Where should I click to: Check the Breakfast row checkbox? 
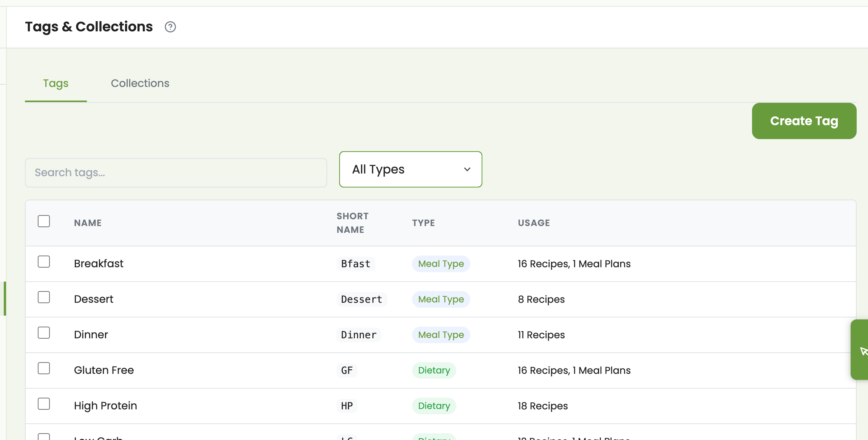click(x=44, y=262)
